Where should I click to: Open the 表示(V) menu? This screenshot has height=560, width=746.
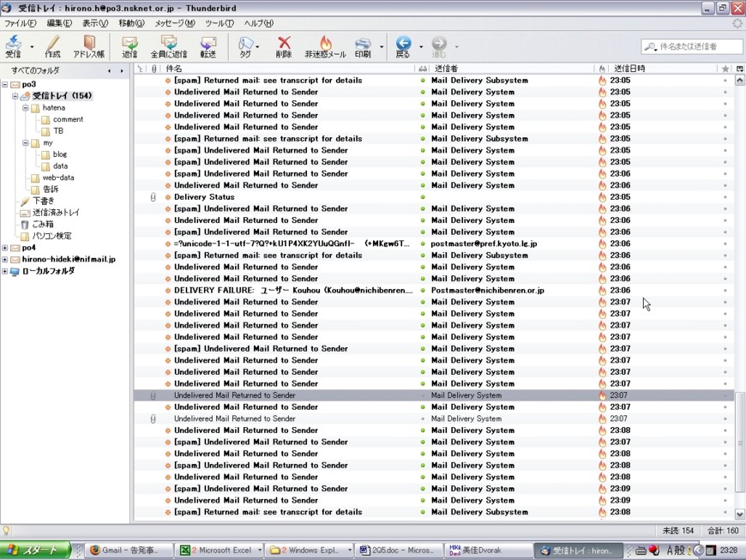tap(95, 23)
